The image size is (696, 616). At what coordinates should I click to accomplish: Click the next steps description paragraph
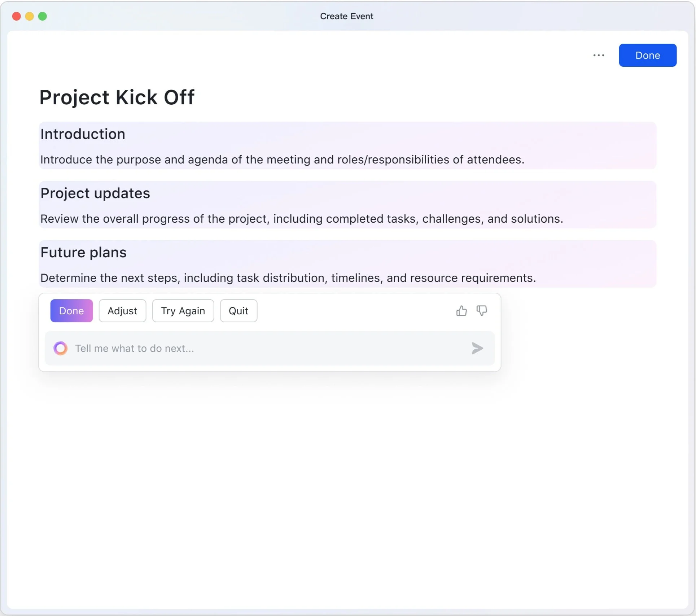[x=288, y=278]
